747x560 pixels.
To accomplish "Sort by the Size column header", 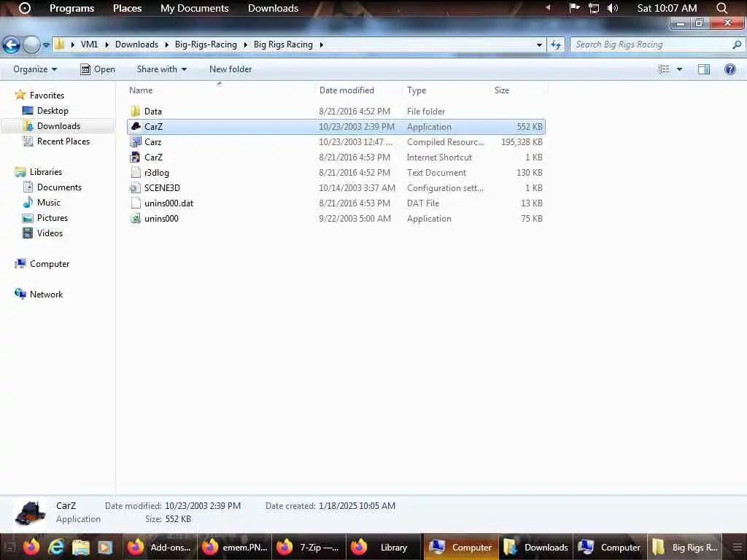I will pyautogui.click(x=502, y=90).
